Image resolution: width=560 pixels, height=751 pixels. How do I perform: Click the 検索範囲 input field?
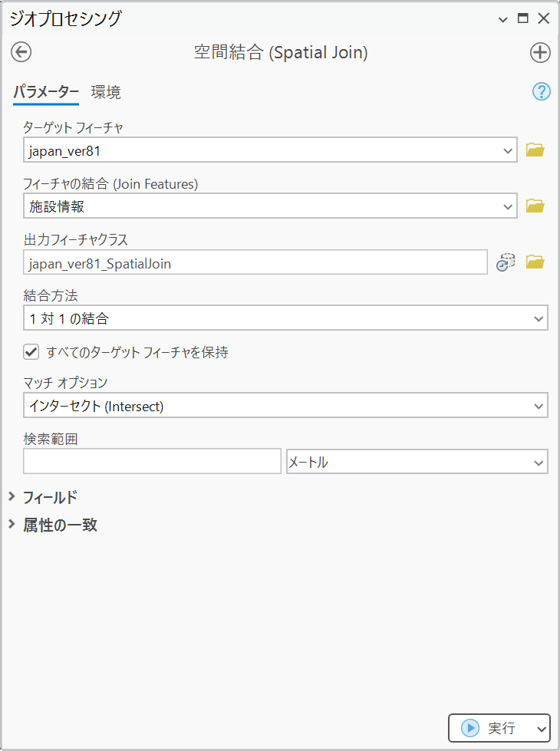152,462
